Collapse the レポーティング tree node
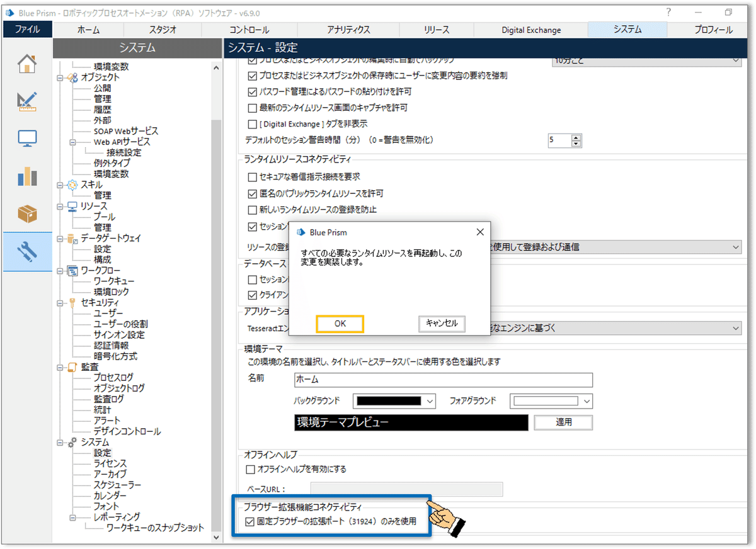Image resolution: width=756 pixels, height=549 pixels. click(x=73, y=518)
